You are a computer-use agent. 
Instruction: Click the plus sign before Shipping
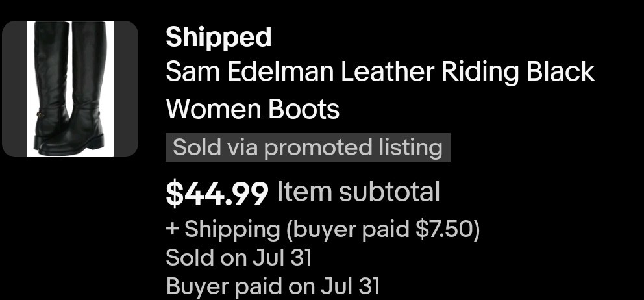pyautogui.click(x=172, y=229)
